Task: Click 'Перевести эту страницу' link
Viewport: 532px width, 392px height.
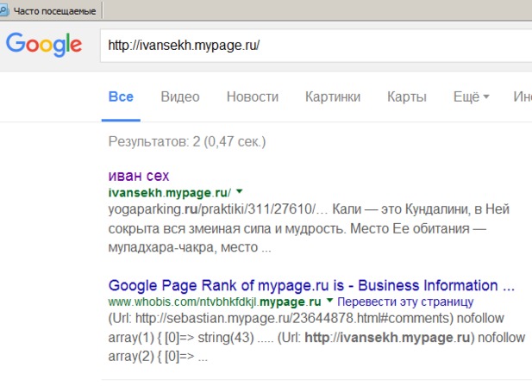Action: (x=405, y=302)
